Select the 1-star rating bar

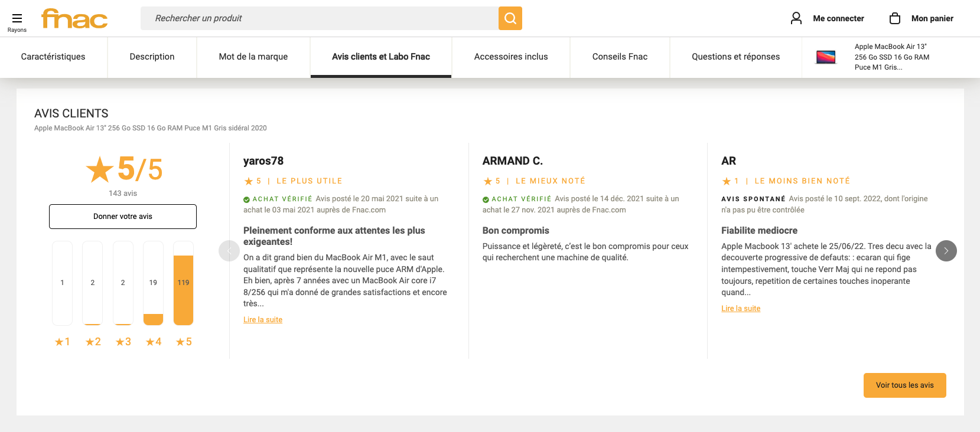pos(62,283)
